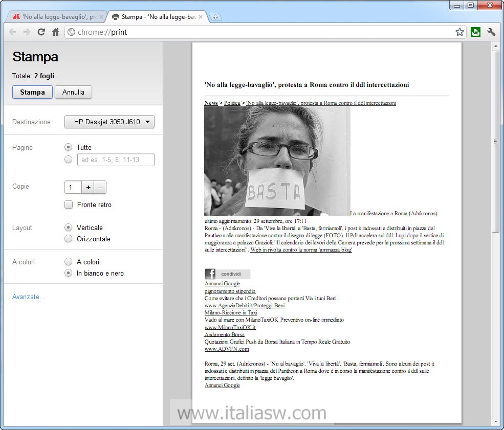This screenshot has width=504, height=430.
Task: Click 'Web in rivolta contro la norma' link
Action: point(301,250)
